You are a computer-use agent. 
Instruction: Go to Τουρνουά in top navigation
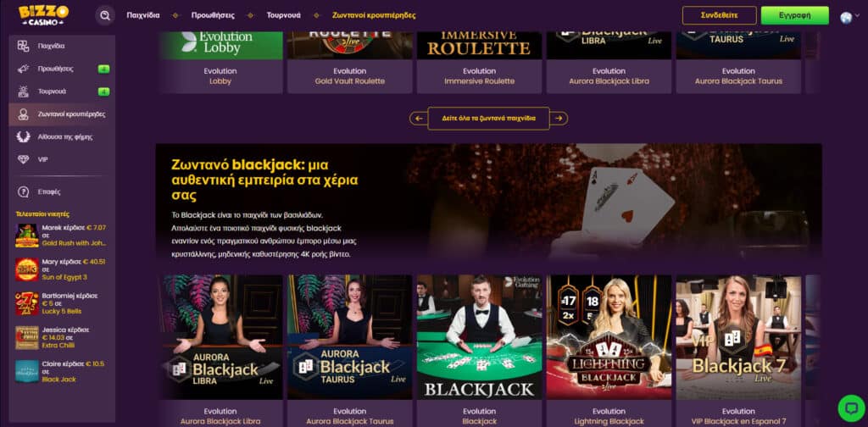(x=283, y=15)
